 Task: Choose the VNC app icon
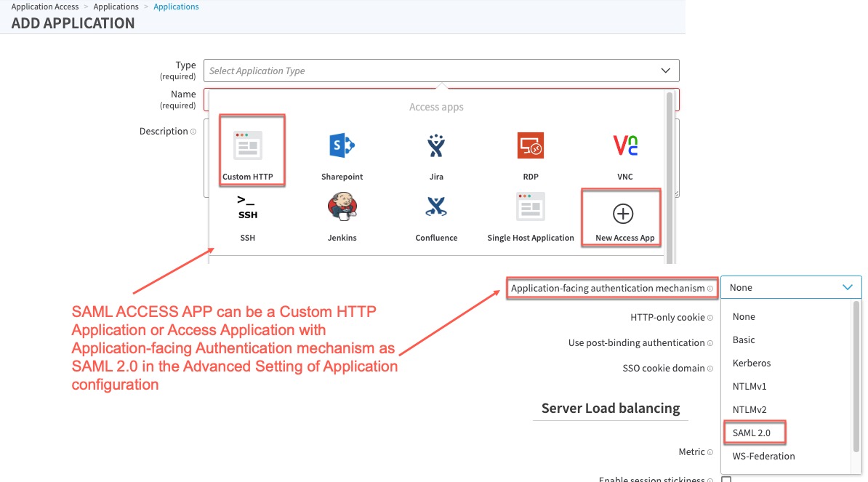[624, 146]
